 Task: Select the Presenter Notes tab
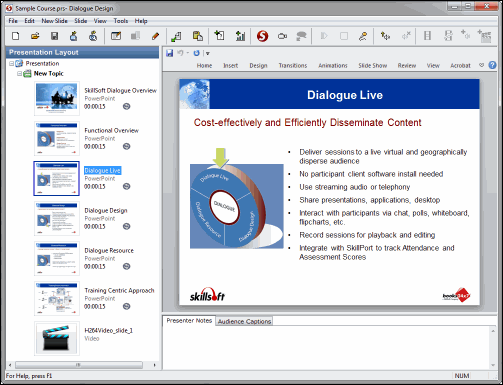tap(189, 320)
